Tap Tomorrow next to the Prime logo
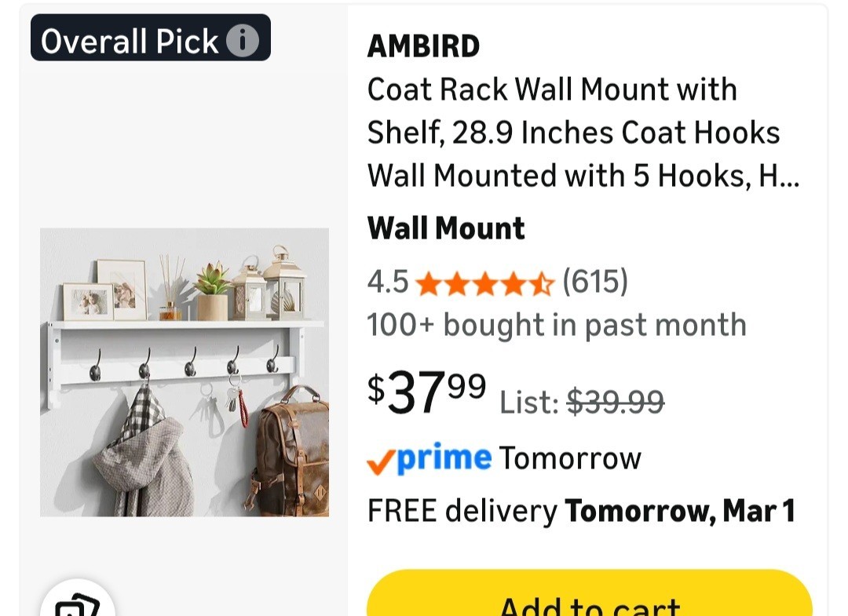Viewport: 848px width, 616px height. pyautogui.click(x=570, y=458)
